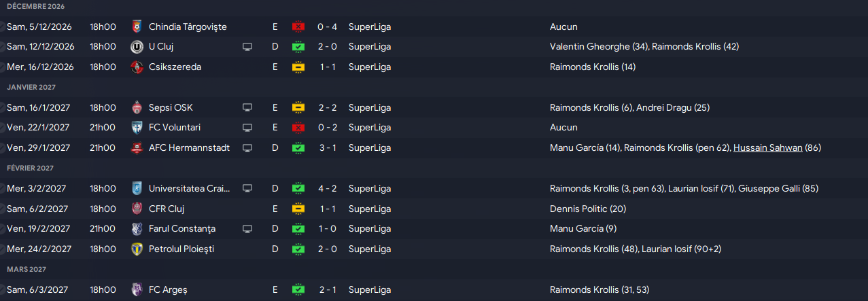Image resolution: width=868 pixels, height=301 pixels.
Task: Click the TV icon next to Universitatea Craiova
Action: pyautogui.click(x=247, y=188)
